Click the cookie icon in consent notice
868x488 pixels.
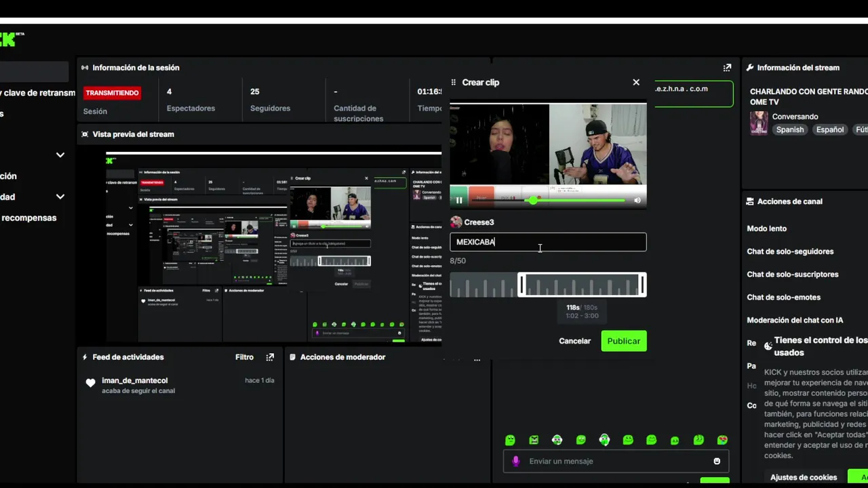(768, 346)
